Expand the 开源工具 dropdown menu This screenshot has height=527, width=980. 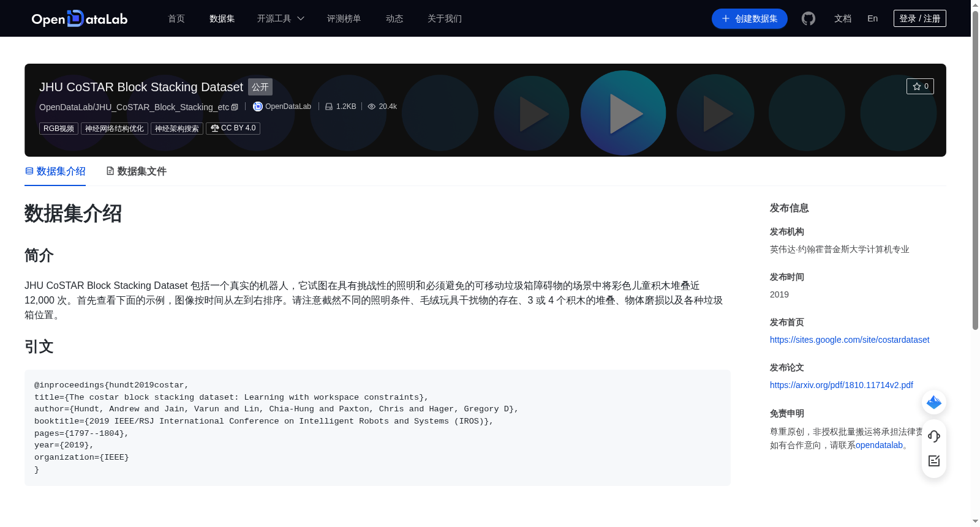[281, 18]
